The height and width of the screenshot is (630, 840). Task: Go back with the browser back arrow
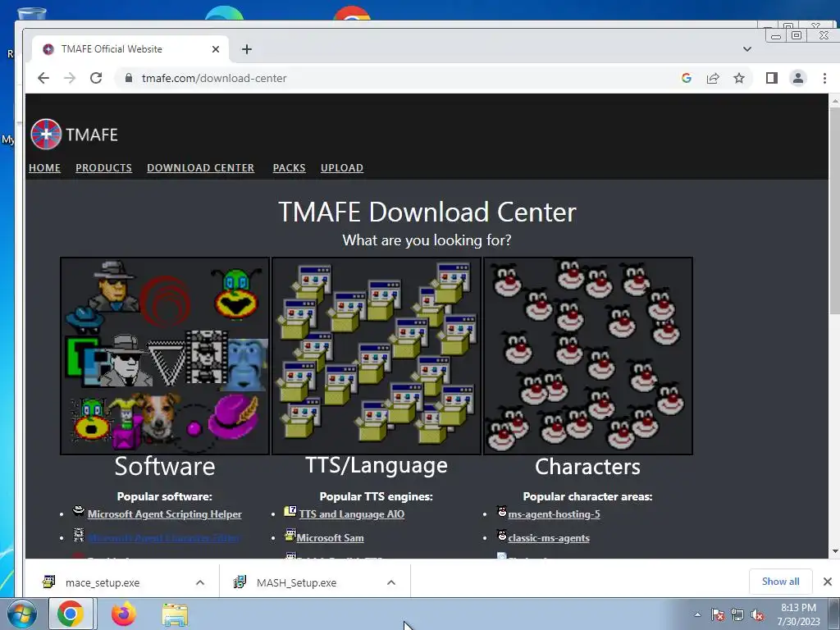43,78
